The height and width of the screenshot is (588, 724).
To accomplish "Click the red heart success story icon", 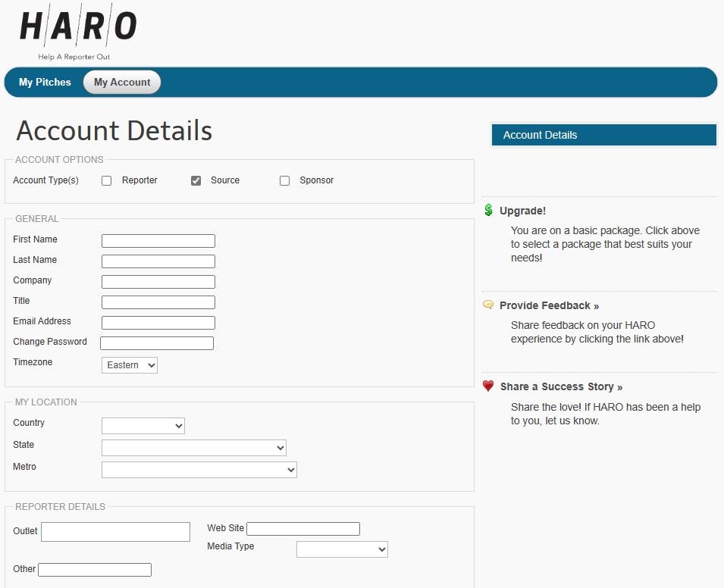I will pyautogui.click(x=488, y=386).
